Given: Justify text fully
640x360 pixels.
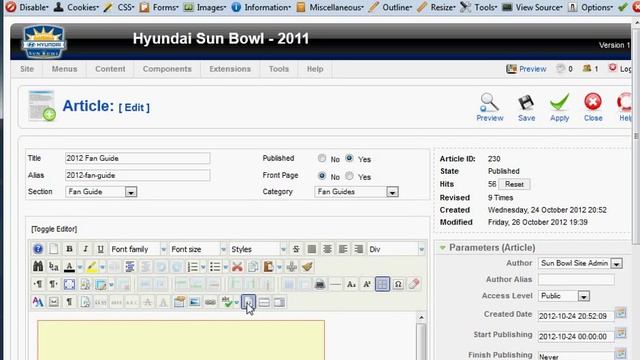Looking at the screenshot, I should (312, 249).
